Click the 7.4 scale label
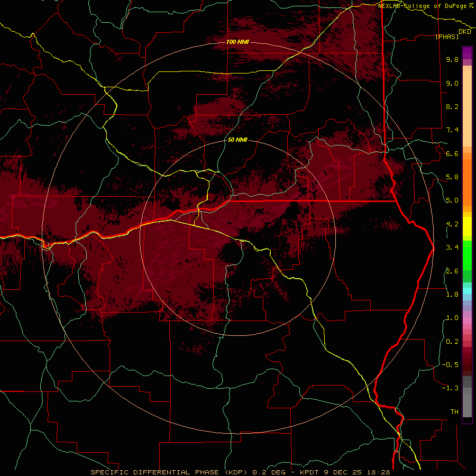 pos(452,130)
